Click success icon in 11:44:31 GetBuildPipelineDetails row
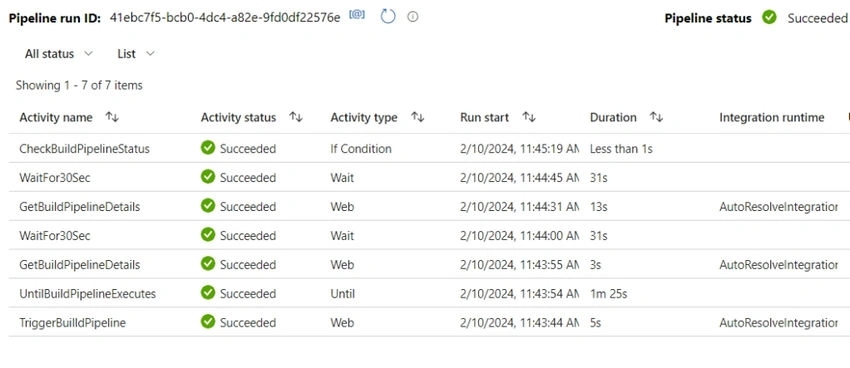850x368 pixels. [x=208, y=205]
